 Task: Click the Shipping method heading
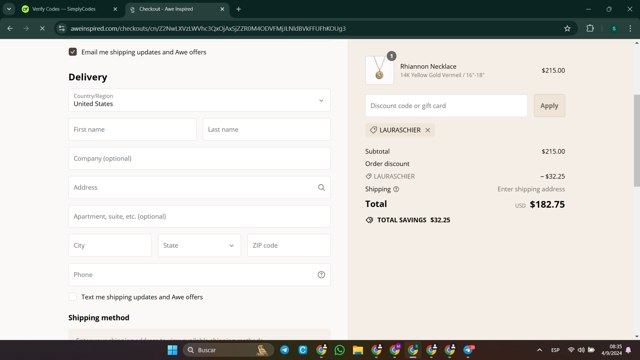click(x=99, y=318)
